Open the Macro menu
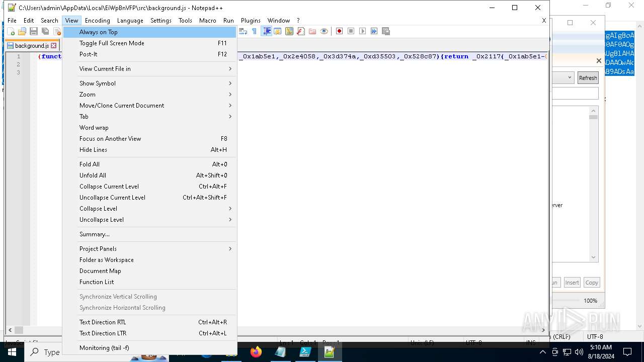Screen dimensions: 644x362 [x=207, y=21]
